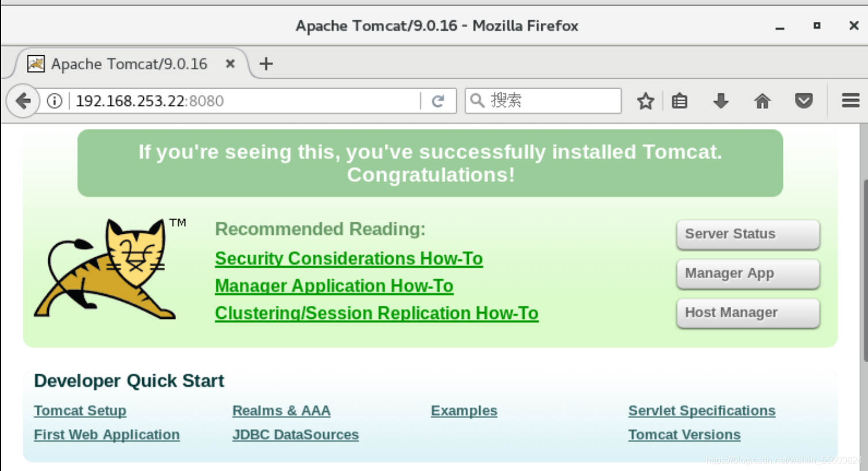Open the Tomcat Versions link
This screenshot has width=868, height=471.
click(x=685, y=435)
